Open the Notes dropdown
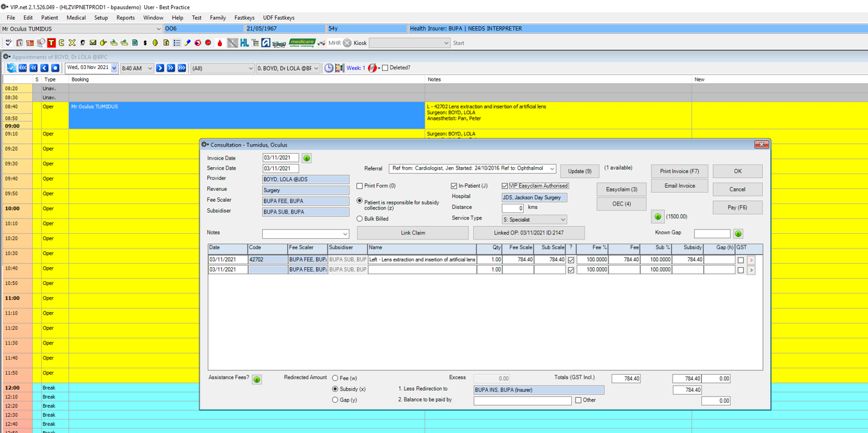 click(345, 234)
